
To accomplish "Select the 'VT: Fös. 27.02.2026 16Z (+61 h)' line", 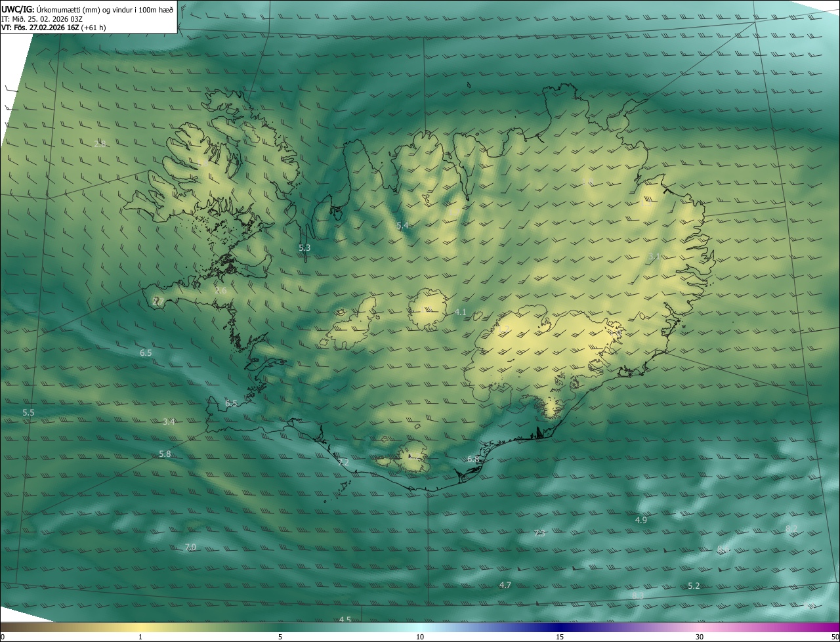I will click(54, 28).
